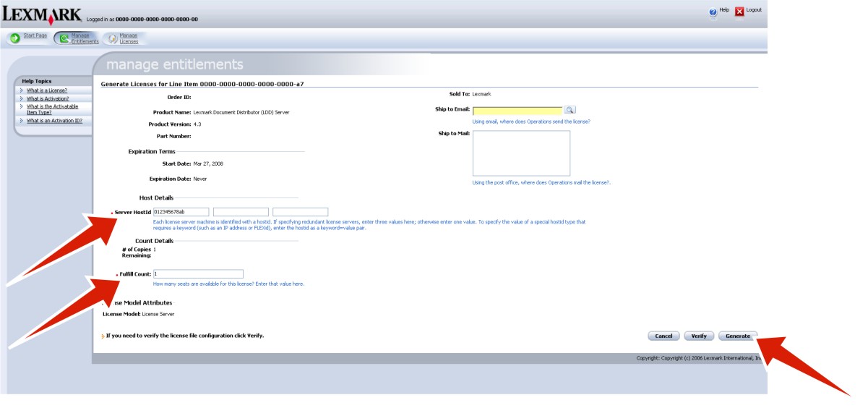Click the Generate button

(x=738, y=336)
